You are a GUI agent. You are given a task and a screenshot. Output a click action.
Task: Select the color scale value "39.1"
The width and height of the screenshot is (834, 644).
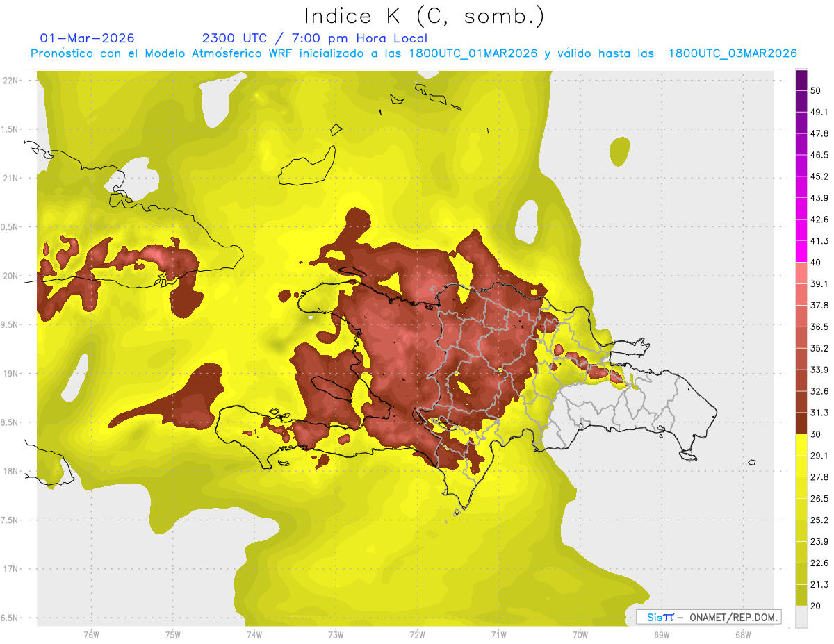click(x=819, y=283)
